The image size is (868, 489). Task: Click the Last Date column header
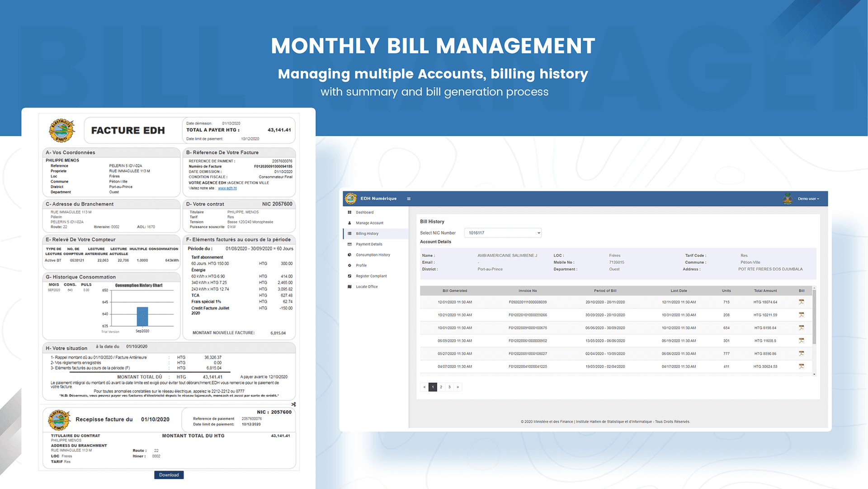point(679,291)
